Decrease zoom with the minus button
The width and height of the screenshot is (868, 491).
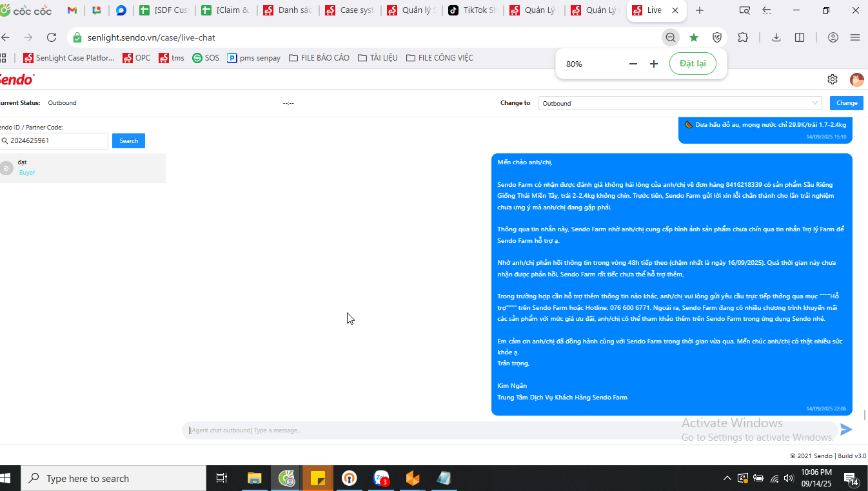tap(633, 64)
